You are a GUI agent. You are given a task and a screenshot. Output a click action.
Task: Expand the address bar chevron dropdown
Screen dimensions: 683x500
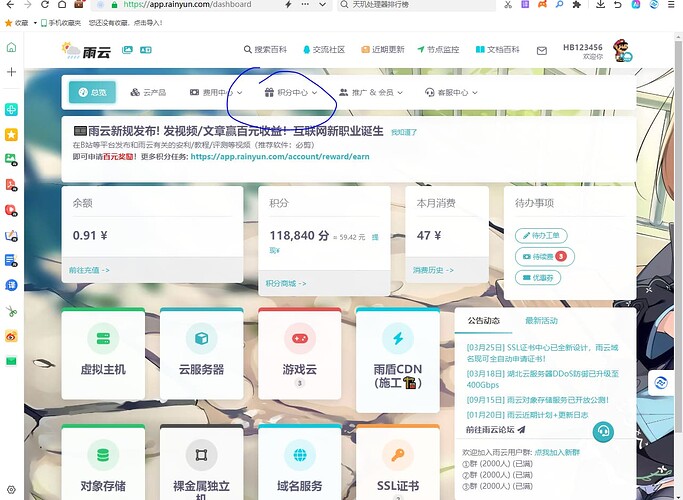coord(322,5)
